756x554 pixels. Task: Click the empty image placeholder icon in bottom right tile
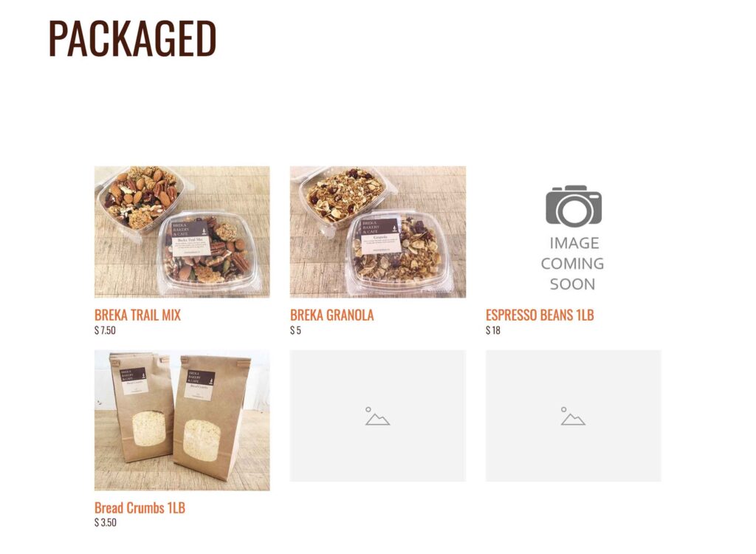(573, 416)
